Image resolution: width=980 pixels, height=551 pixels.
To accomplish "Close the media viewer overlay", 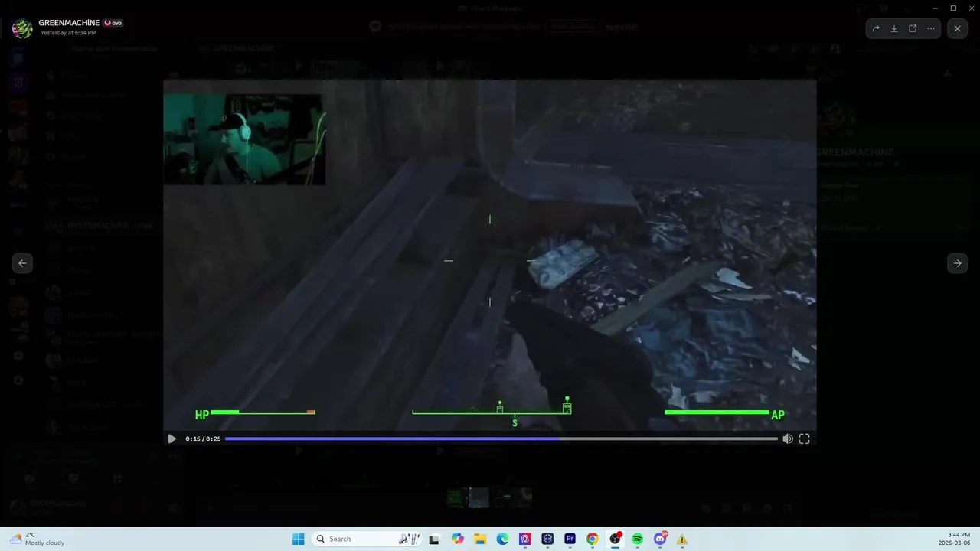I will [x=957, y=28].
